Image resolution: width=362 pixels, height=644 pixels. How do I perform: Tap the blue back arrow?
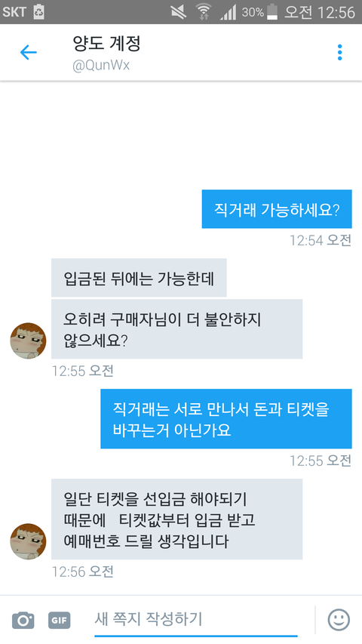(x=29, y=53)
